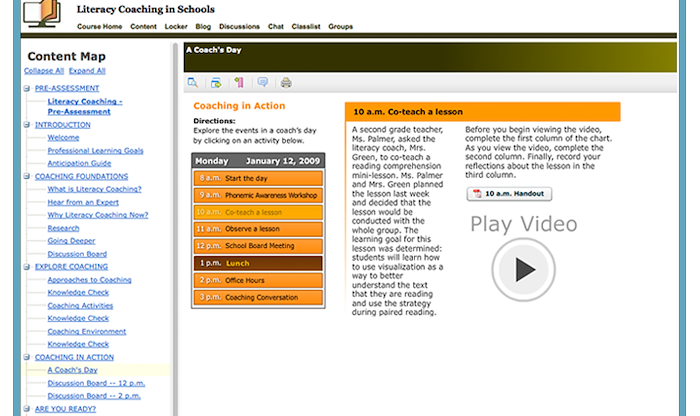The image size is (700, 416).
Task: Click the Collapse All link
Action: point(44,71)
